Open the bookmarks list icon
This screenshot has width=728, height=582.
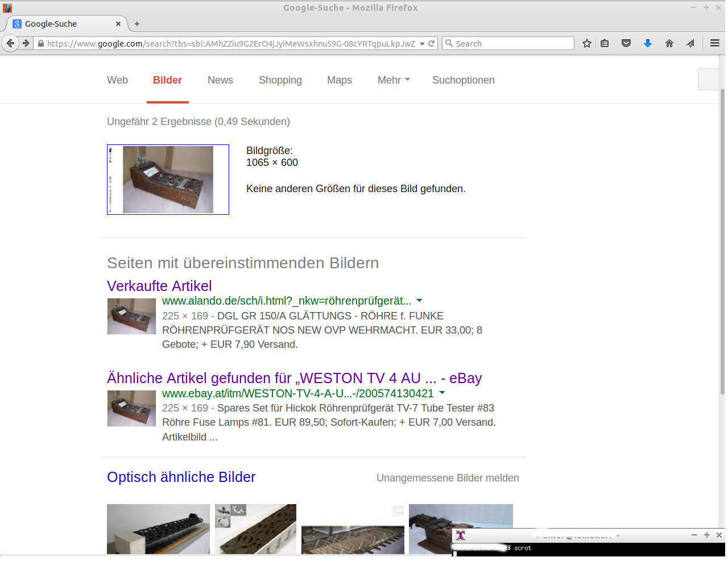pos(605,43)
